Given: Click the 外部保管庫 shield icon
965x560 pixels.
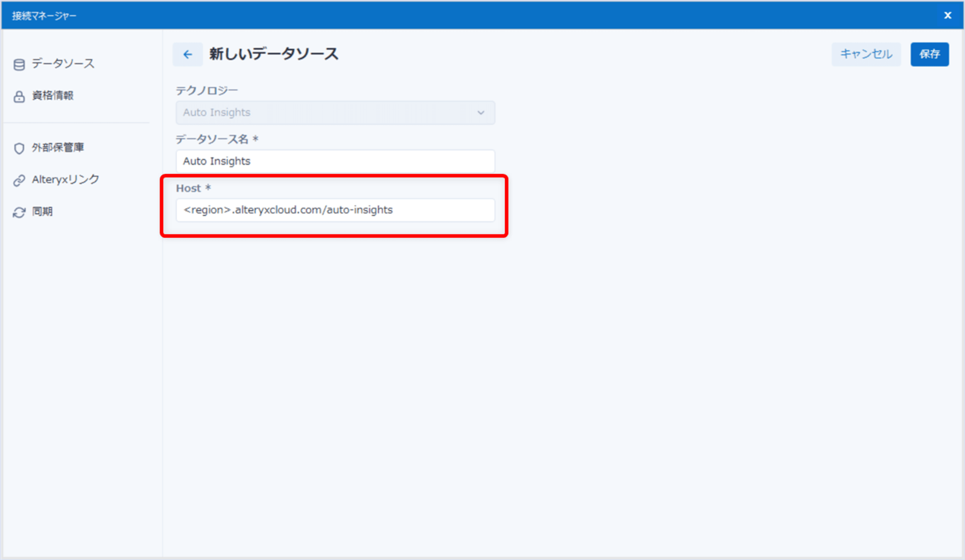Looking at the screenshot, I should pyautogui.click(x=19, y=148).
